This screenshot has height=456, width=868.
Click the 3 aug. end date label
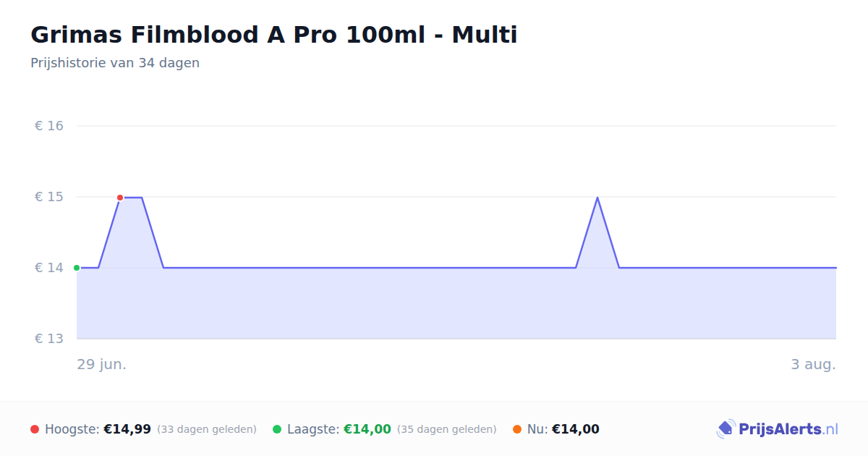pyautogui.click(x=813, y=365)
